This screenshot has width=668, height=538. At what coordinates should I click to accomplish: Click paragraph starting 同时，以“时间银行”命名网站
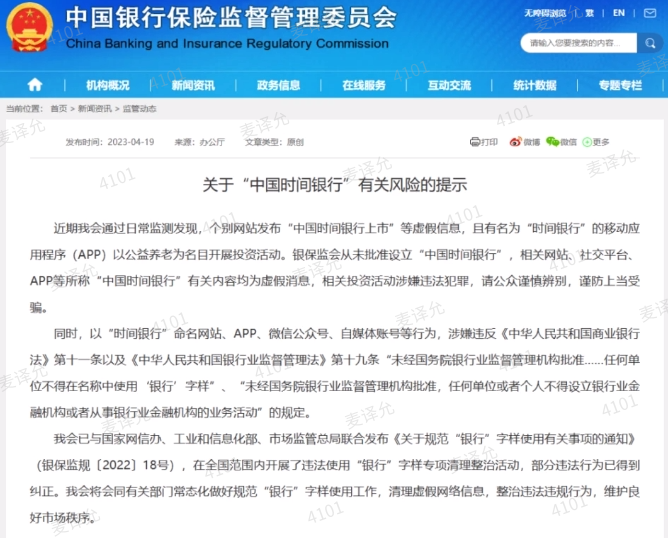tap(334, 373)
